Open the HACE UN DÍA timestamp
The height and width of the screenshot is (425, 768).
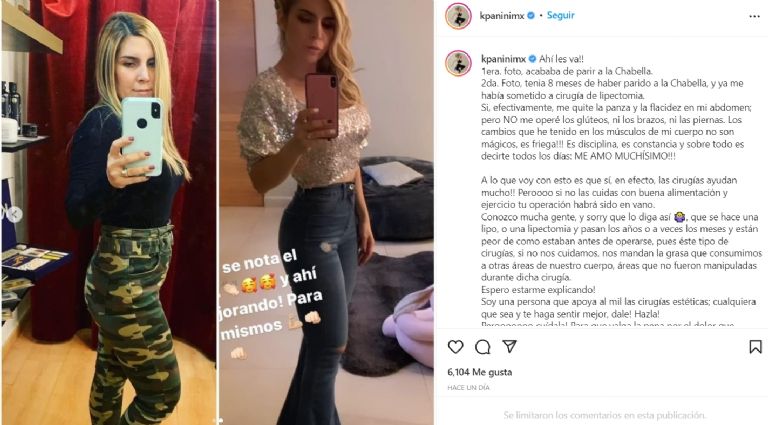[468, 387]
